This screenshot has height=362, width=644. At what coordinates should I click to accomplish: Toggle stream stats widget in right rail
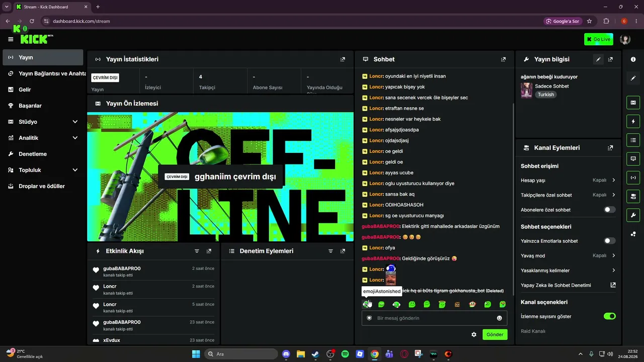coord(633,177)
